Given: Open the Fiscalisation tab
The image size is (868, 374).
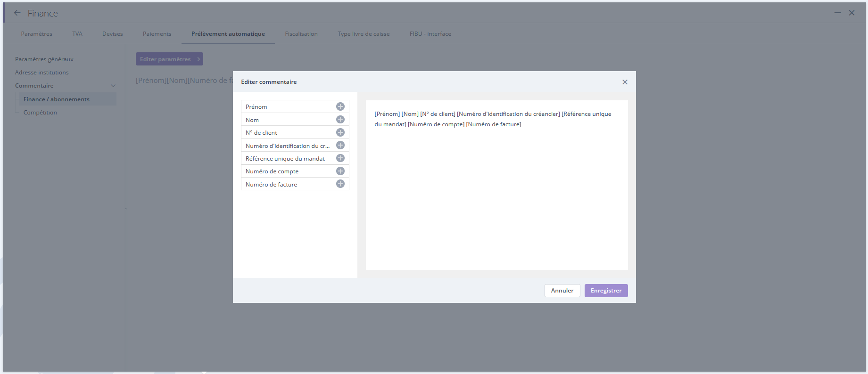Looking at the screenshot, I should point(301,34).
